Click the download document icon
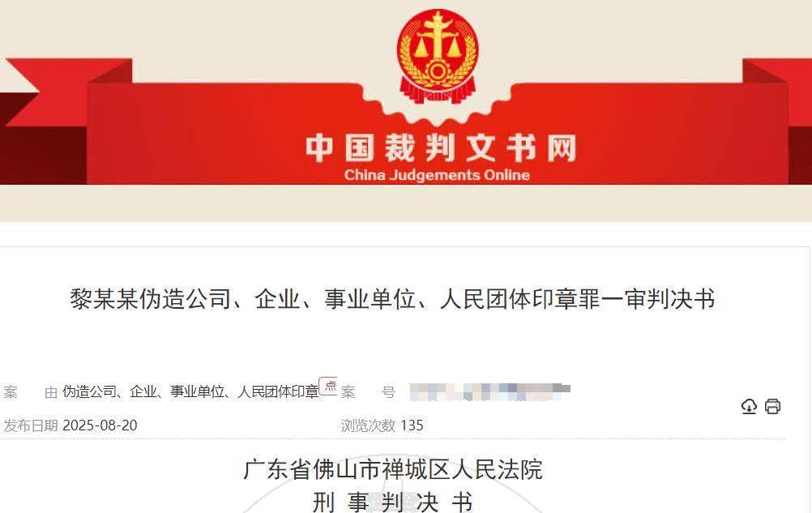Image resolution: width=812 pixels, height=513 pixels. [749, 406]
